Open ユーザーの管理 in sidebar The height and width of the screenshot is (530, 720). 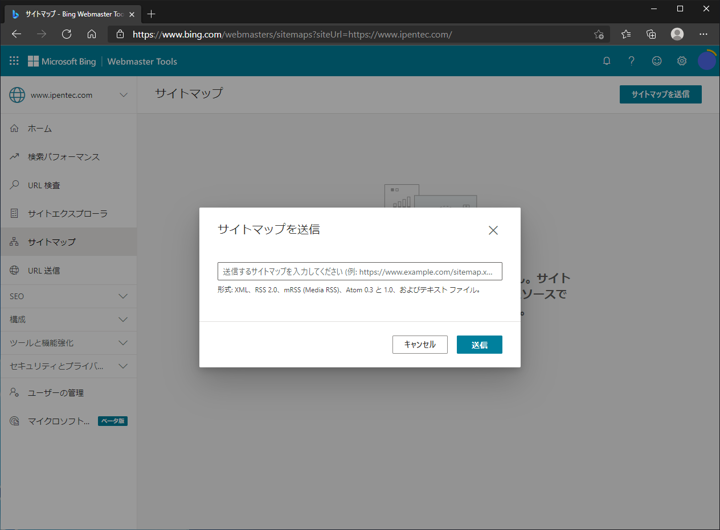coord(68,393)
